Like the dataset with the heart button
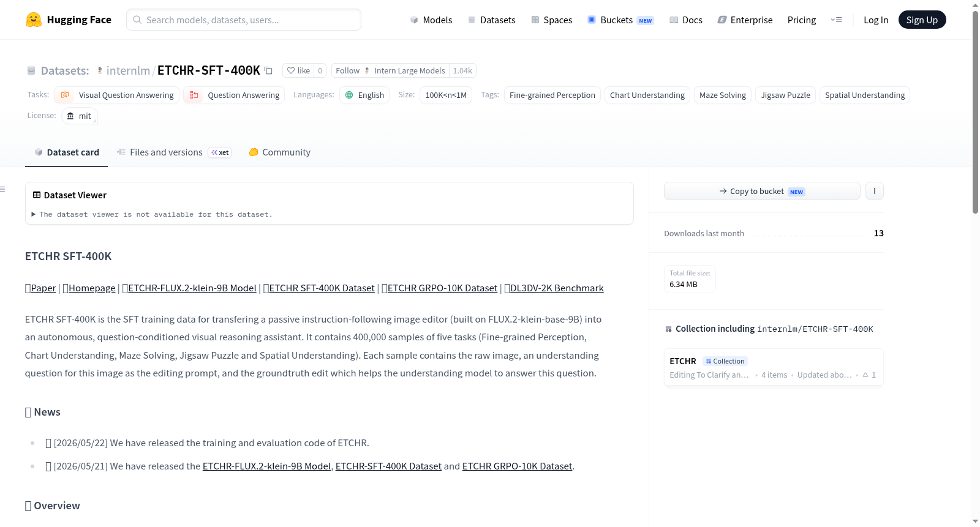Screen dimensions: 980x527 298,70
